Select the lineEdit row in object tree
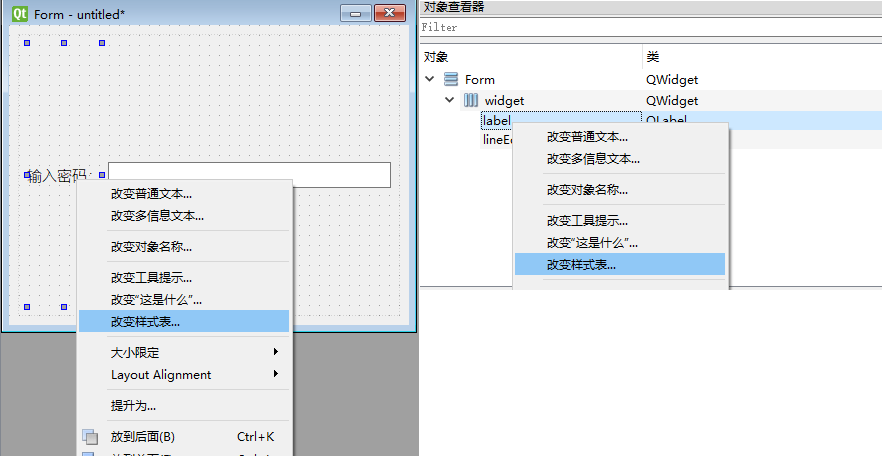 [x=496, y=139]
